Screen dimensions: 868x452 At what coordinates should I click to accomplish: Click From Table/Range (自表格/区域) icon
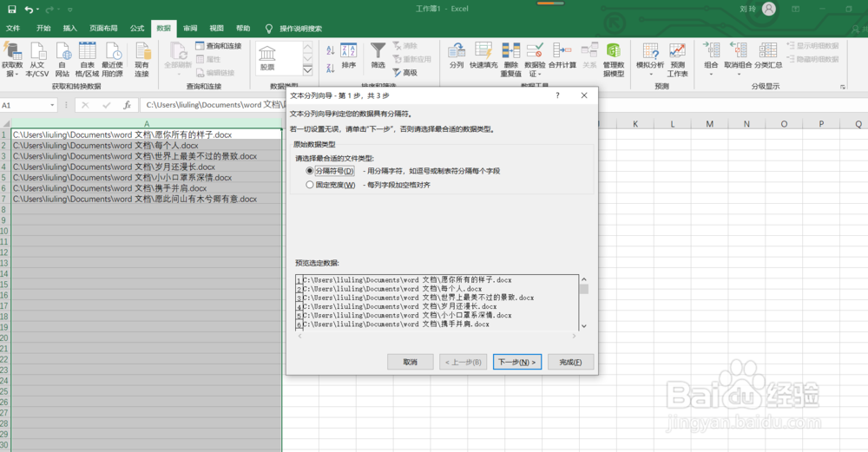click(88, 60)
